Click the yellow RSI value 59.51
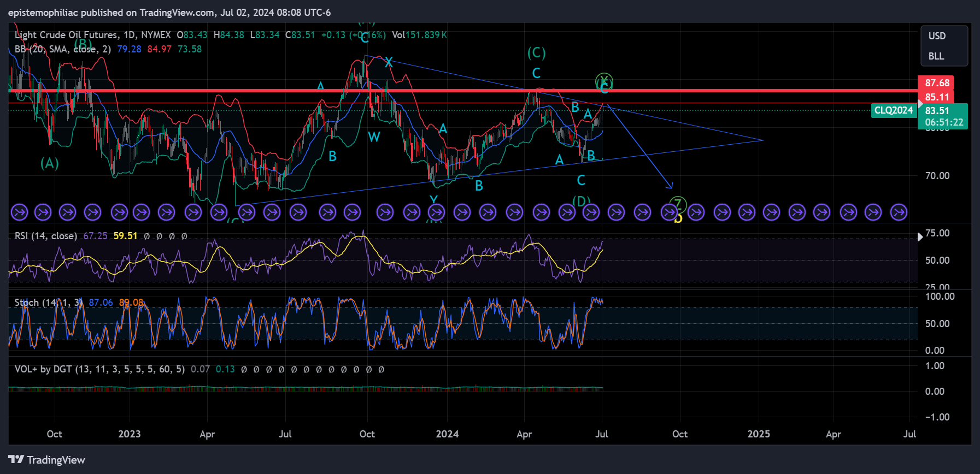Screen dimensions: 980x474 (x=125, y=236)
